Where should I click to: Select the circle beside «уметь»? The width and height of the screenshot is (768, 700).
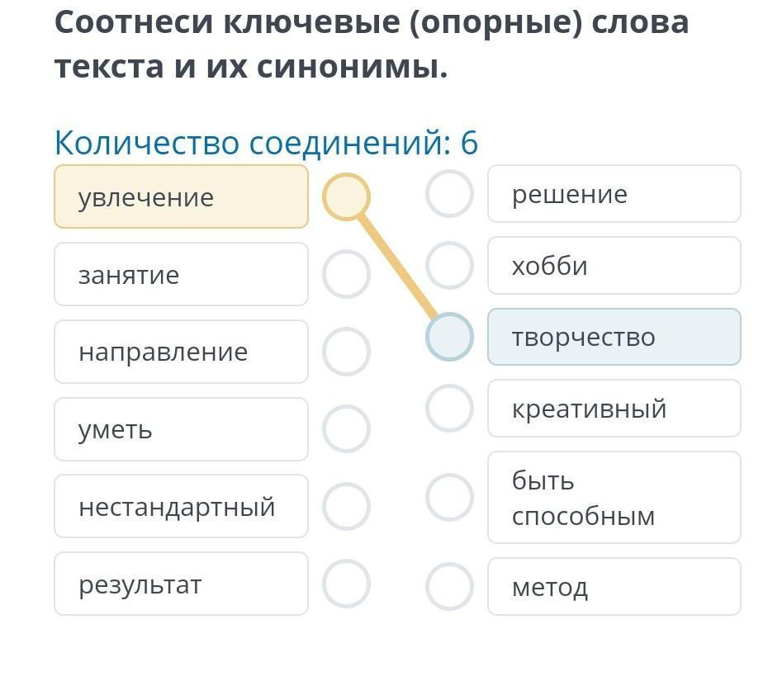point(346,429)
